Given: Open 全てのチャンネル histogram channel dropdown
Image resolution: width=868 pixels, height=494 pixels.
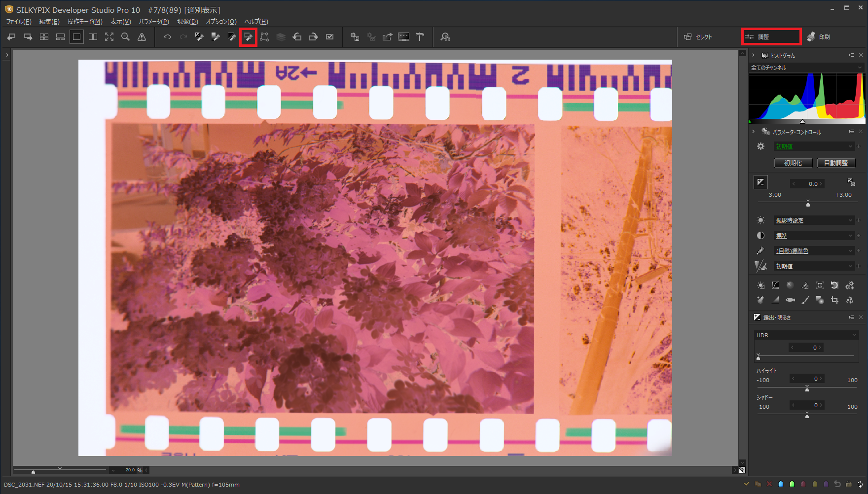Looking at the screenshot, I should 806,68.
